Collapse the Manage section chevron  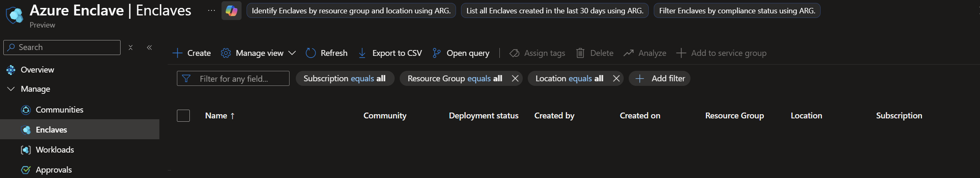point(11,89)
